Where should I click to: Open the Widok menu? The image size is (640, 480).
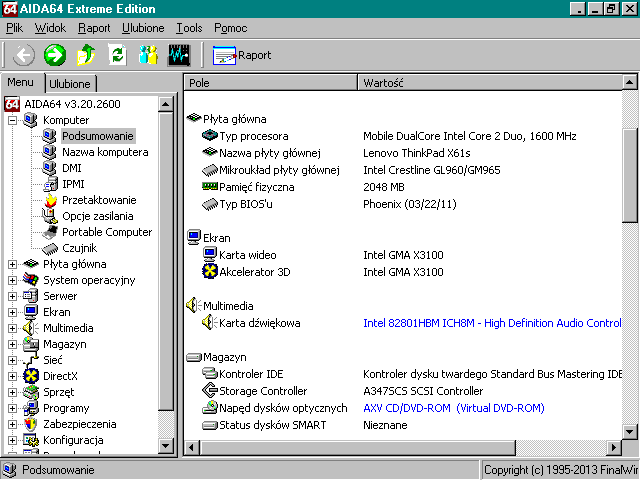pyautogui.click(x=50, y=28)
